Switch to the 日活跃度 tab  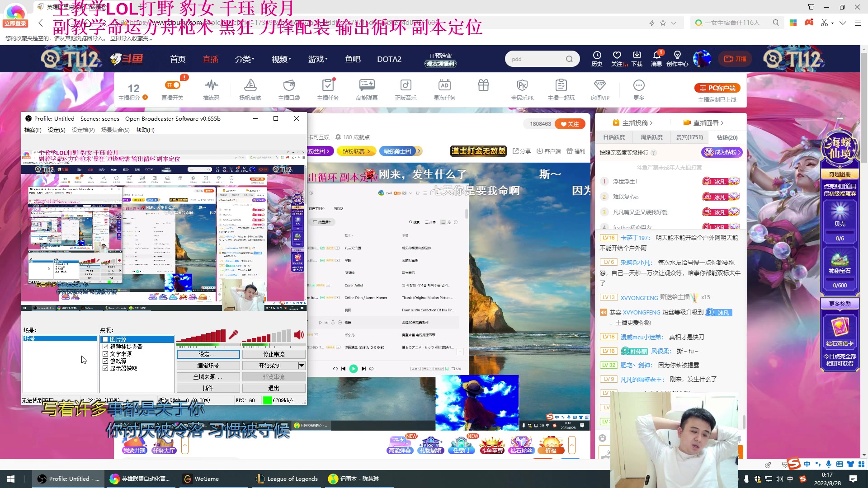click(x=614, y=137)
